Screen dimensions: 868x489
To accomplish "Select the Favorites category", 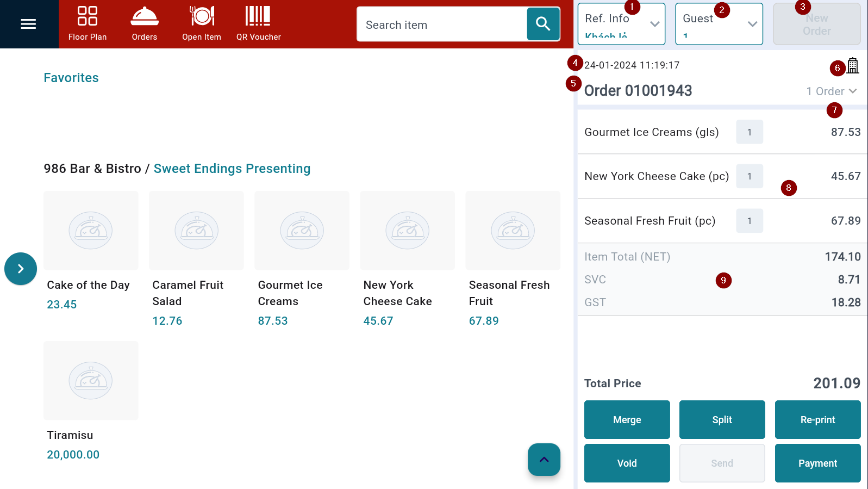I will pos(71,78).
